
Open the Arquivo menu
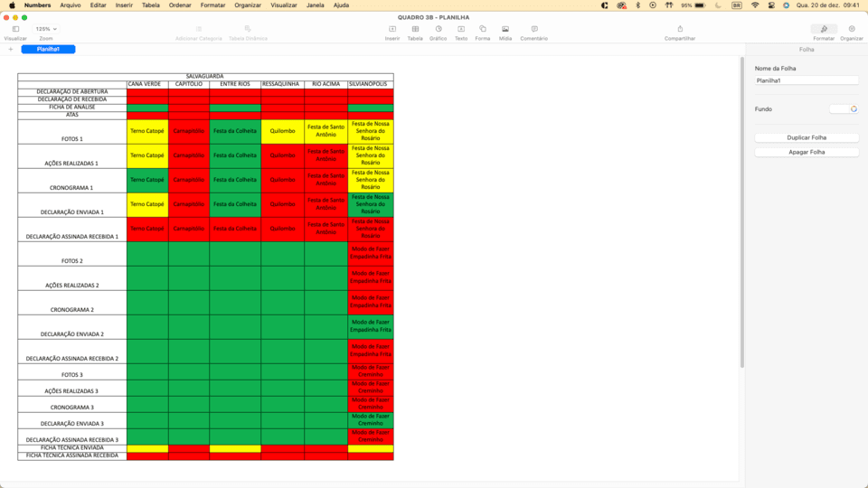click(71, 5)
